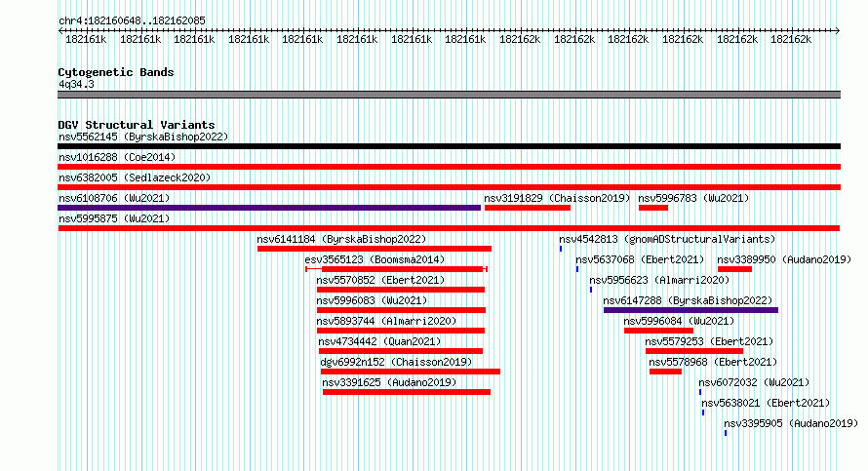Select the nsv3389950 (Audano2019) label

(784, 259)
